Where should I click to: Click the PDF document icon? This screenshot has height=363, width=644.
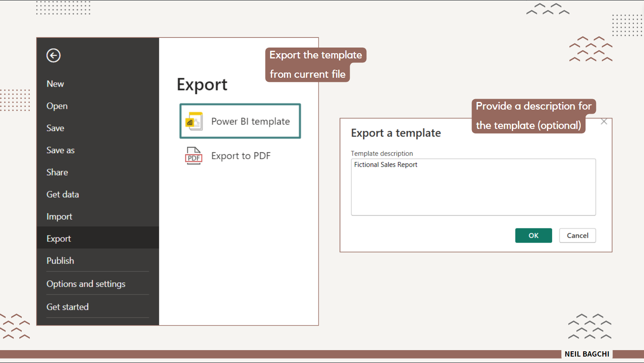click(x=193, y=156)
